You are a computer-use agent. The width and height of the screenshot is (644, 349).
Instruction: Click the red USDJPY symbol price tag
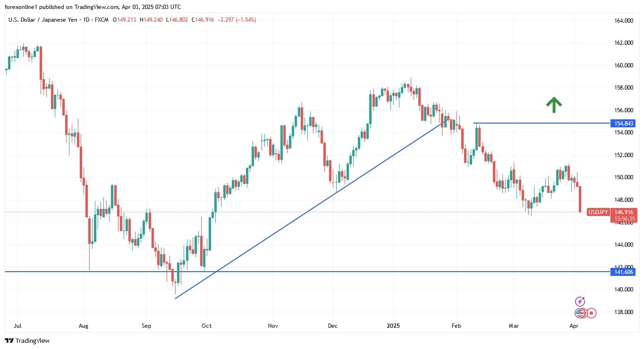tap(598, 212)
